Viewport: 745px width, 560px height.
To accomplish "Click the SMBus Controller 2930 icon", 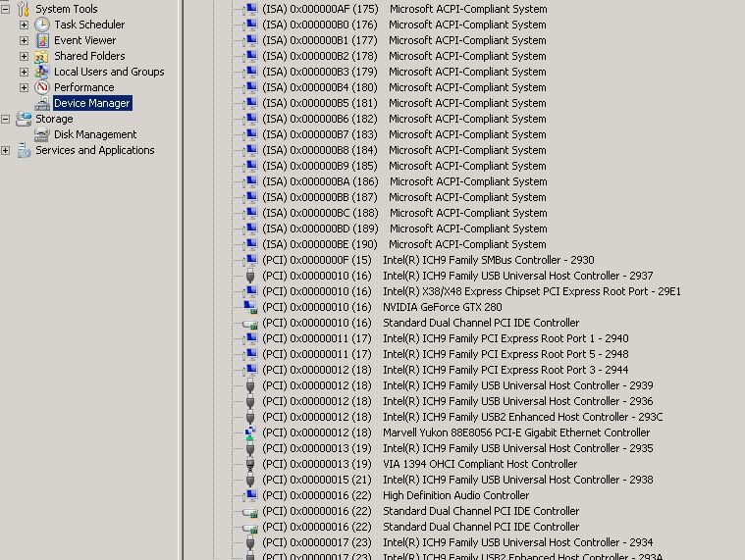I will click(250, 260).
